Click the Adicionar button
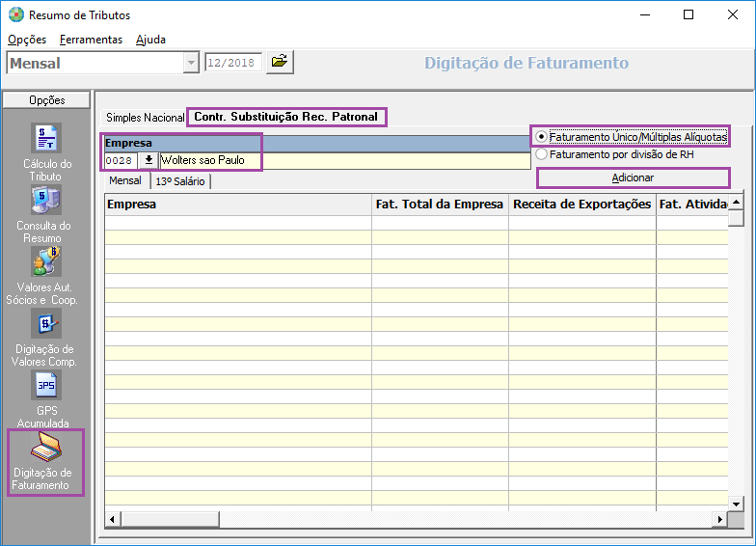Image resolution: width=756 pixels, height=546 pixels. (x=633, y=177)
